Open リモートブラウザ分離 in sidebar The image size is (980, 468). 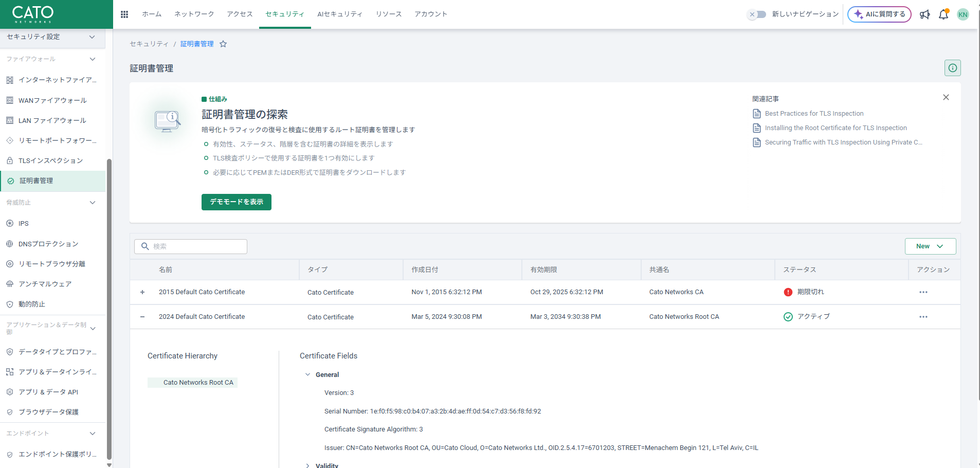[52, 264]
